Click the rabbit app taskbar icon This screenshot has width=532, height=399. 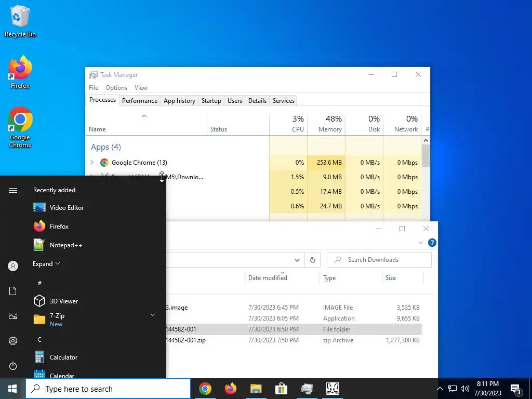pyautogui.click(x=332, y=389)
